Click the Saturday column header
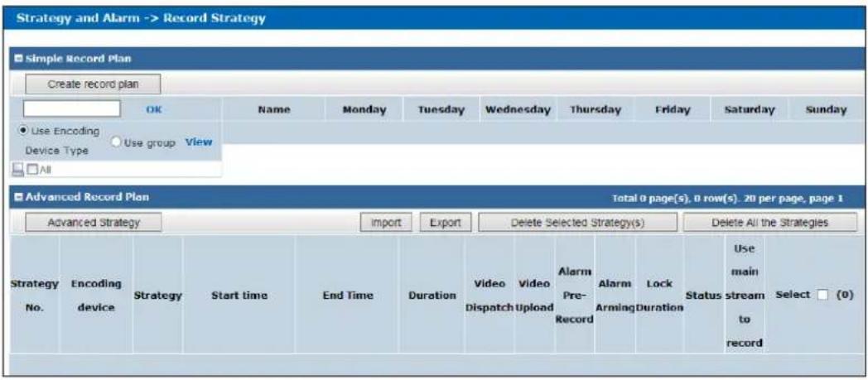Viewport: 868px width, 380px height. tap(750, 109)
